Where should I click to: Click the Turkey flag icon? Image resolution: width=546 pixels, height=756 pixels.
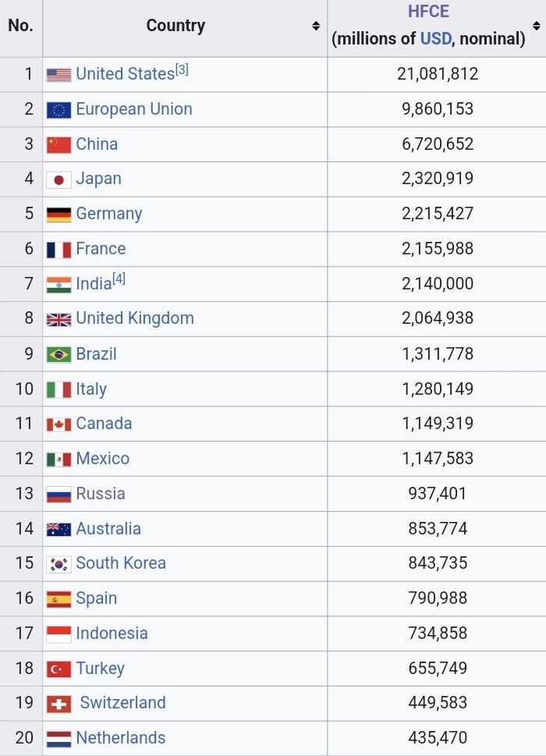tap(58, 669)
